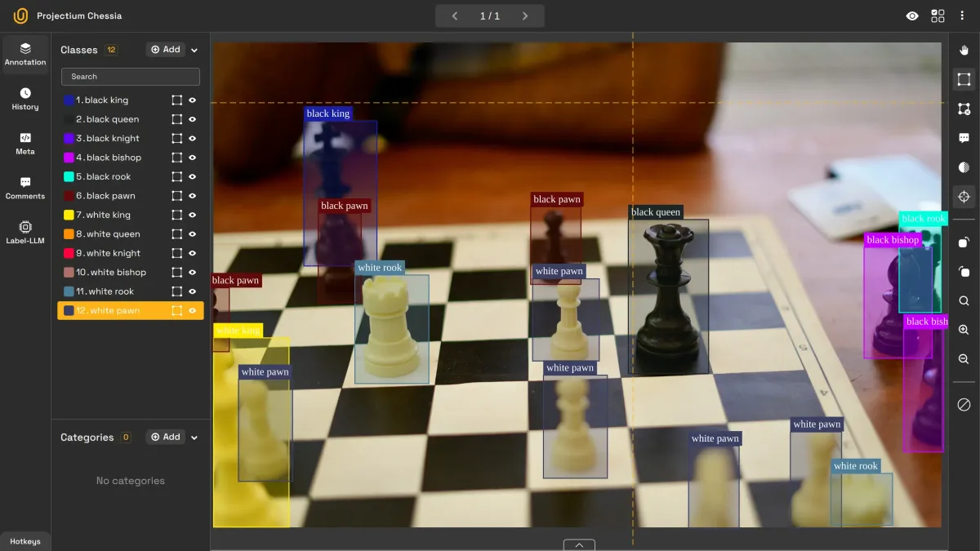The height and width of the screenshot is (551, 980).
Task: Click box type icon for white king
Action: tap(176, 215)
